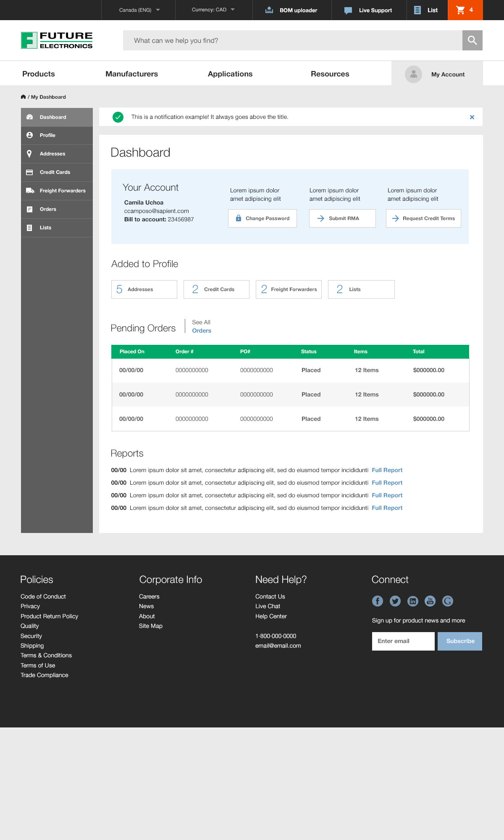The image size is (504, 840).
Task: Click the Live Support chat bubble icon
Action: click(348, 10)
